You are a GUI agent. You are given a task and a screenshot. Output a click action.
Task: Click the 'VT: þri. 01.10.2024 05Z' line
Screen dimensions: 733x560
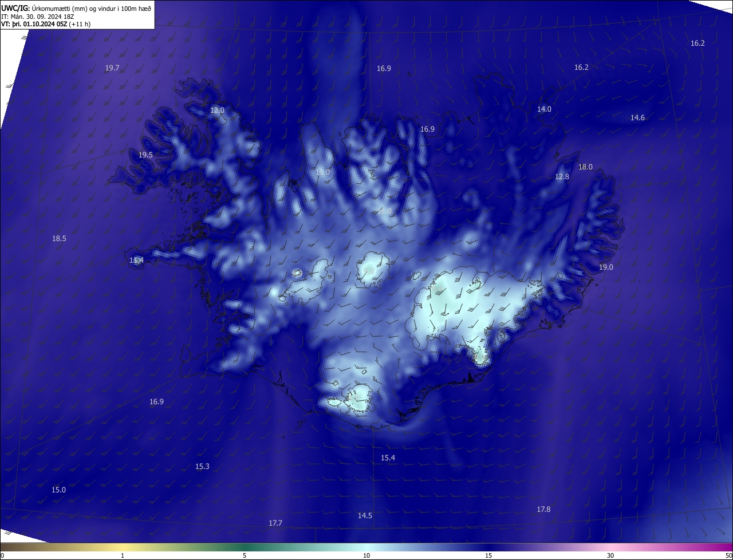(x=46, y=24)
